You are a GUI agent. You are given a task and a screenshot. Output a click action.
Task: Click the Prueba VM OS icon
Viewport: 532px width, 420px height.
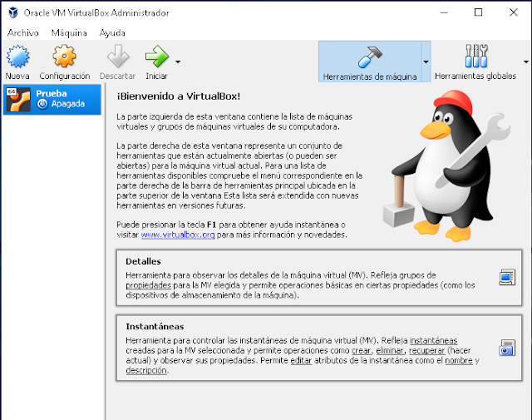pyautogui.click(x=18, y=100)
